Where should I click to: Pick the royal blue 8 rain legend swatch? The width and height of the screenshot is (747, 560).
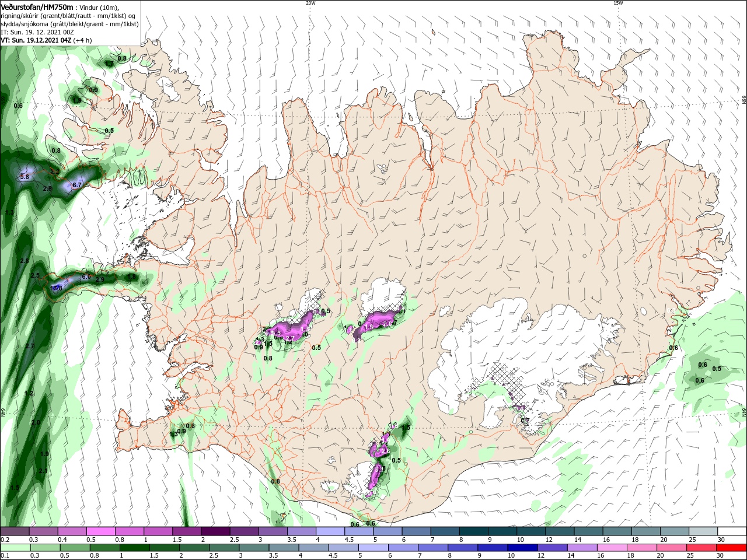click(x=463, y=548)
